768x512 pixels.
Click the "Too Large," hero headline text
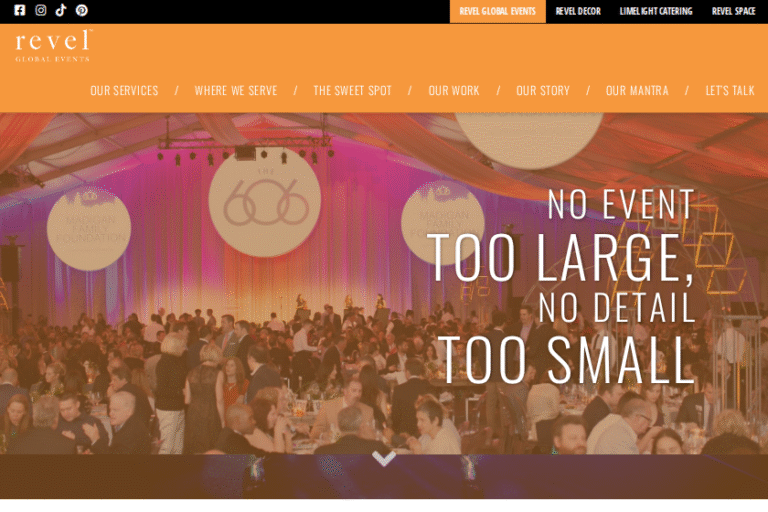[560, 259]
